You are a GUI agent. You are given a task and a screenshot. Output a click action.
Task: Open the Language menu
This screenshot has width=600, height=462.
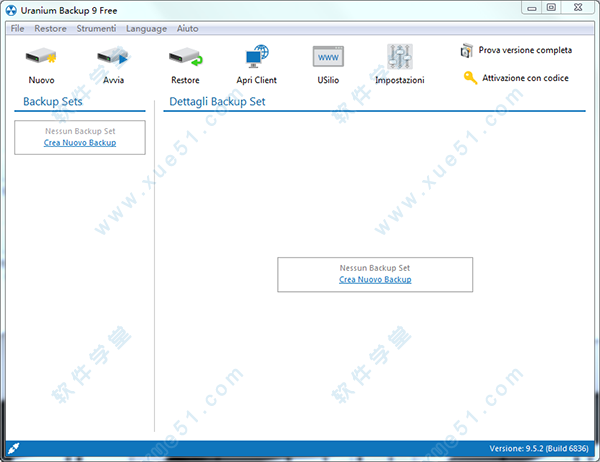click(x=147, y=29)
